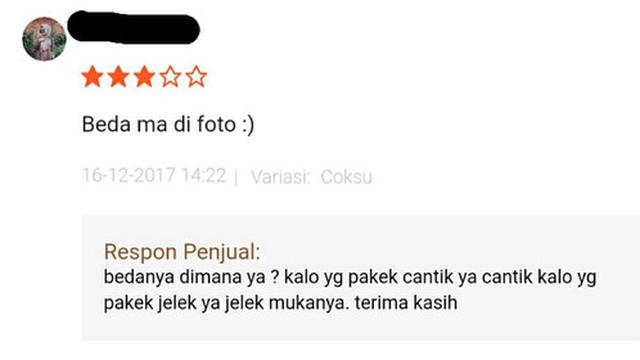This screenshot has height=360, width=640.
Task: Open the blacked-out reviewer username
Action: click(x=133, y=28)
